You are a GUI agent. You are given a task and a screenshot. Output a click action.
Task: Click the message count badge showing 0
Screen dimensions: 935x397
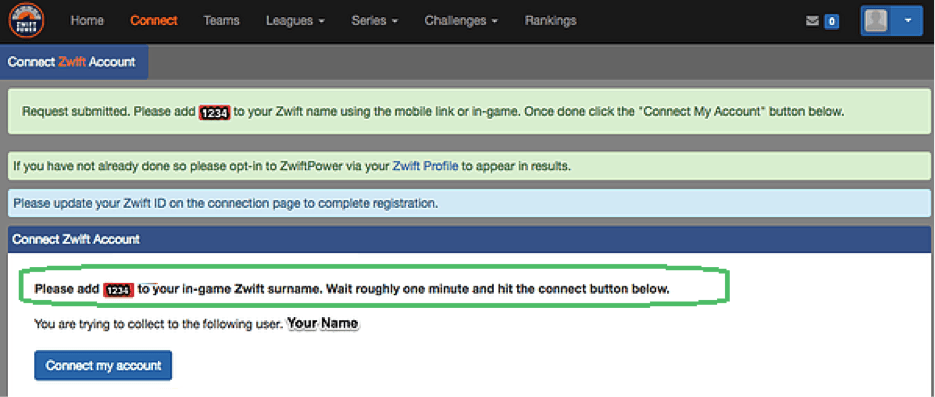[831, 21]
